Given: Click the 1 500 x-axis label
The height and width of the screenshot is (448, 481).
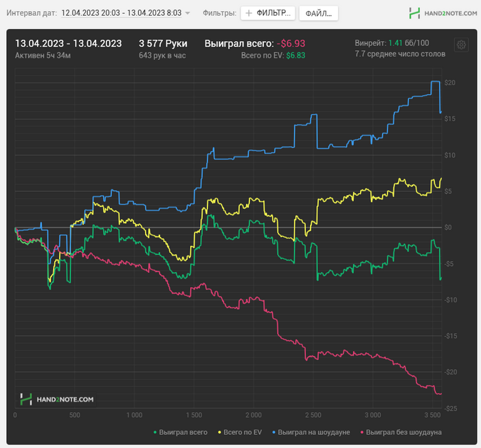Looking at the screenshot, I should 194,415.
